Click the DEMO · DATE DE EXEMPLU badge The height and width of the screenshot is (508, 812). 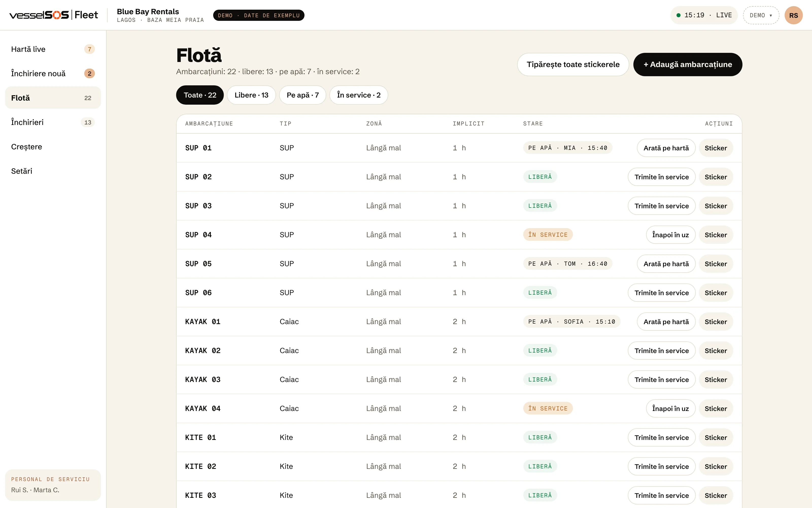[x=259, y=15]
